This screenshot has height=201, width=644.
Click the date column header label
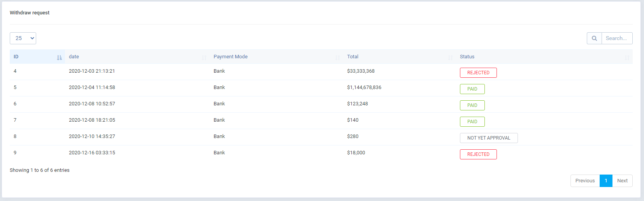click(74, 57)
